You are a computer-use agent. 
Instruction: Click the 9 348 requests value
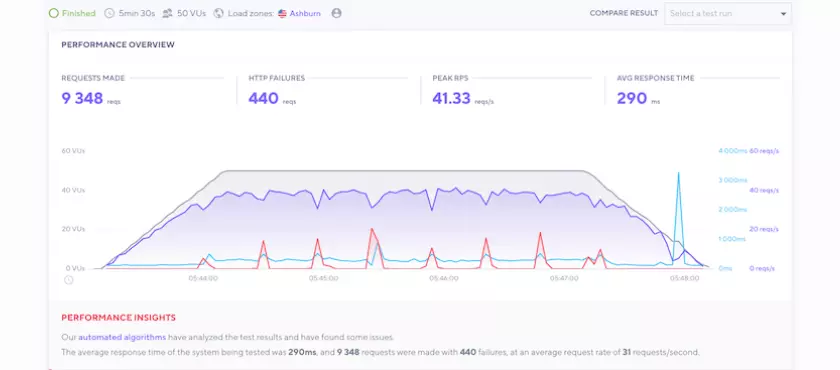pyautogui.click(x=82, y=98)
